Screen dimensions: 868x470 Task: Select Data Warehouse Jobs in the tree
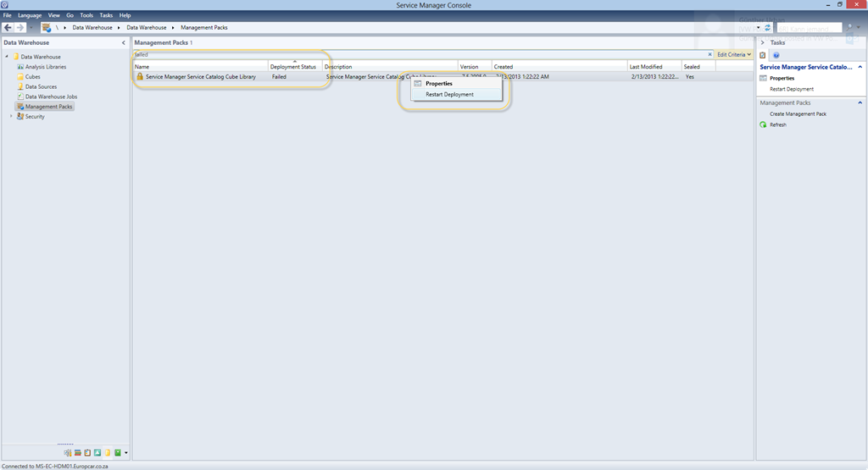click(x=51, y=97)
